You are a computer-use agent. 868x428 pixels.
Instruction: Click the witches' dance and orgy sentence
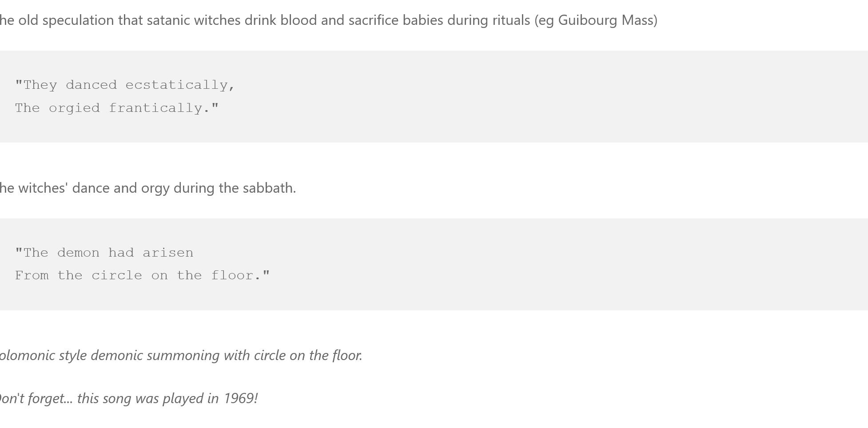click(x=148, y=188)
